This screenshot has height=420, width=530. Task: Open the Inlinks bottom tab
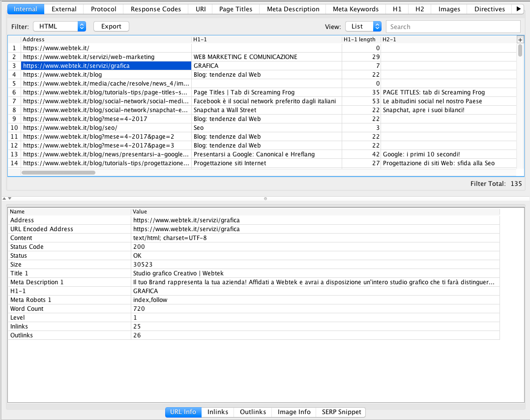217,412
